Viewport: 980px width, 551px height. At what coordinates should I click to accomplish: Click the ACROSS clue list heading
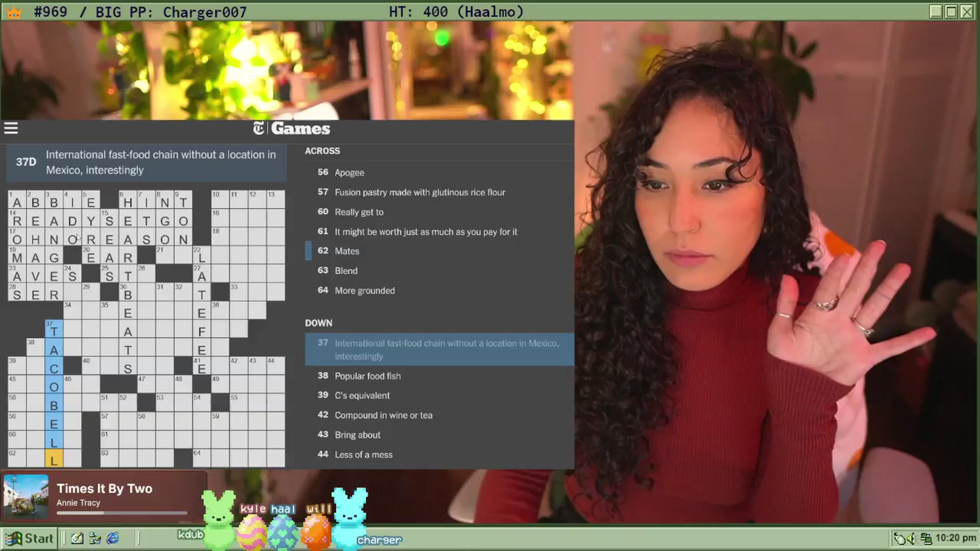pyautogui.click(x=322, y=151)
